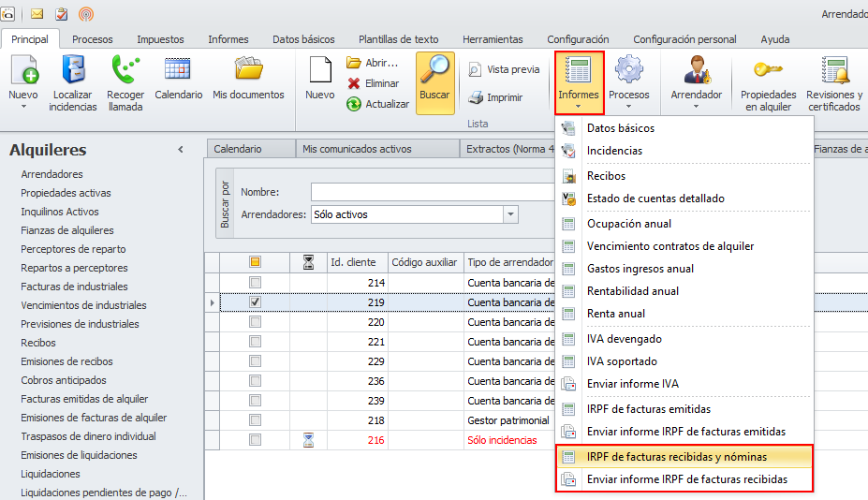The height and width of the screenshot is (500, 868).
Task: Open the Calendario ribbon icon
Action: pos(178,72)
